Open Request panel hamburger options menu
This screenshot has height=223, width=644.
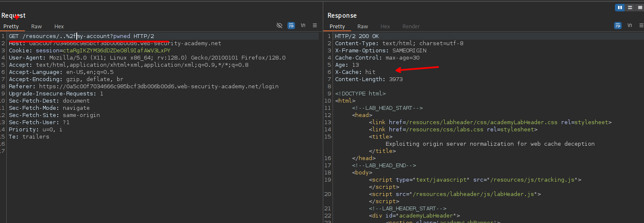click(315, 25)
